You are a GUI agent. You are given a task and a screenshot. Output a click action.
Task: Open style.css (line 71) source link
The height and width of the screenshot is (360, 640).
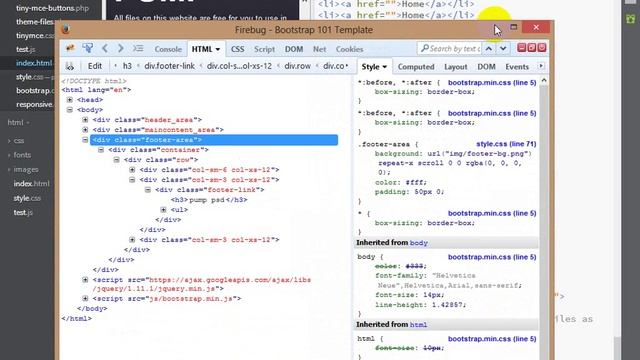506,144
